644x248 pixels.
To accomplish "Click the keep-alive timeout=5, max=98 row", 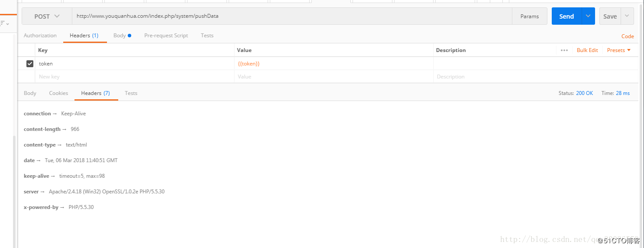I will tap(64, 176).
